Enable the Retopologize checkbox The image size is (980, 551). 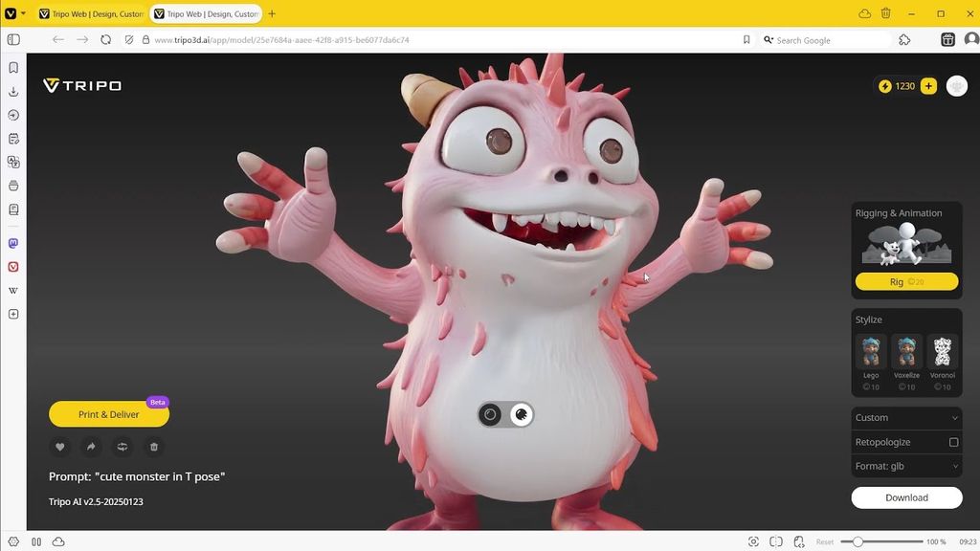953,442
